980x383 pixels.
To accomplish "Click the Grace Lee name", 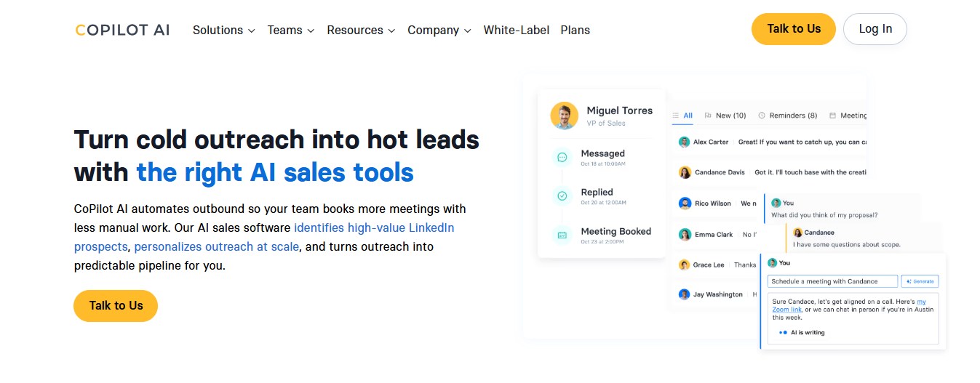I will coord(710,265).
